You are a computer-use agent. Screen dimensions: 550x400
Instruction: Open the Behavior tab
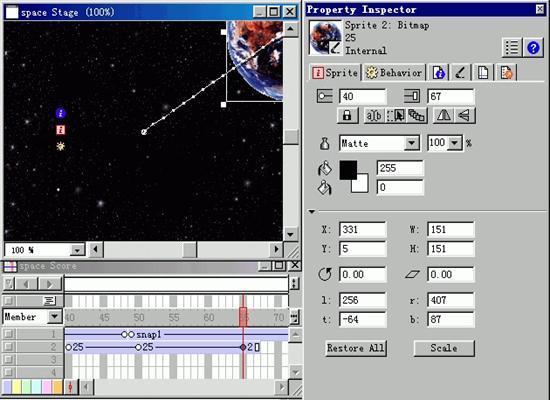(x=394, y=73)
